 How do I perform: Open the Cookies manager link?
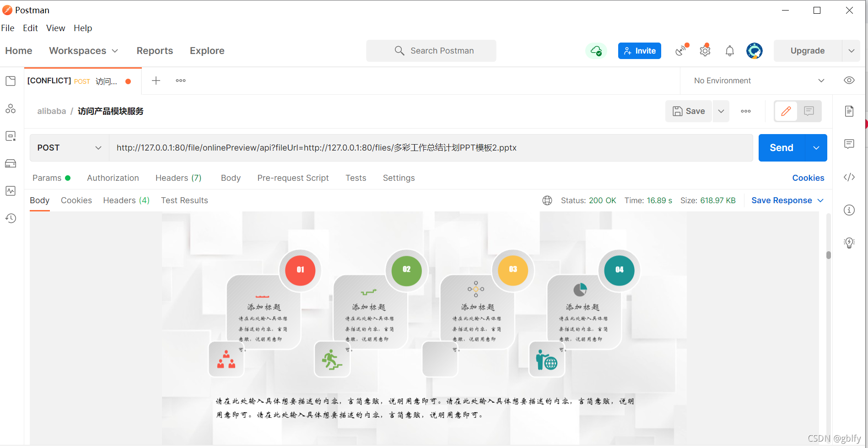click(x=808, y=178)
